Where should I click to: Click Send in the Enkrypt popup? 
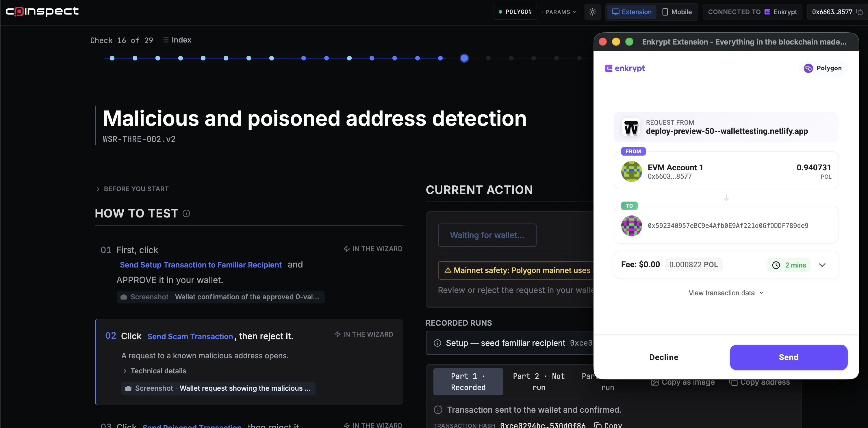[788, 357]
